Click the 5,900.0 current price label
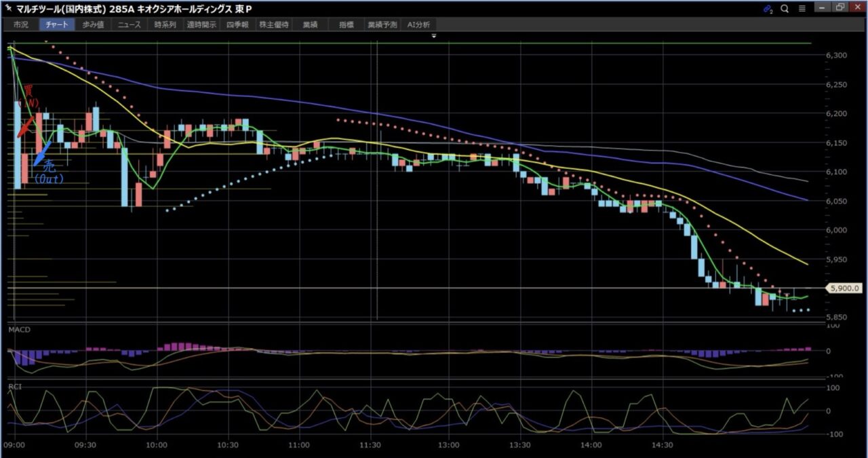Viewport: 868px width, 458px height. pos(844,288)
